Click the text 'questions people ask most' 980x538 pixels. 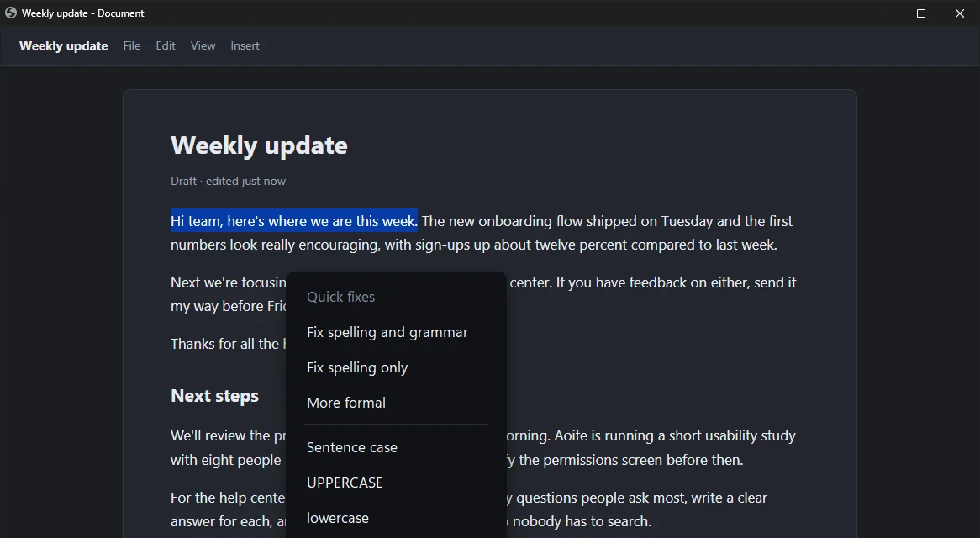(x=601, y=498)
